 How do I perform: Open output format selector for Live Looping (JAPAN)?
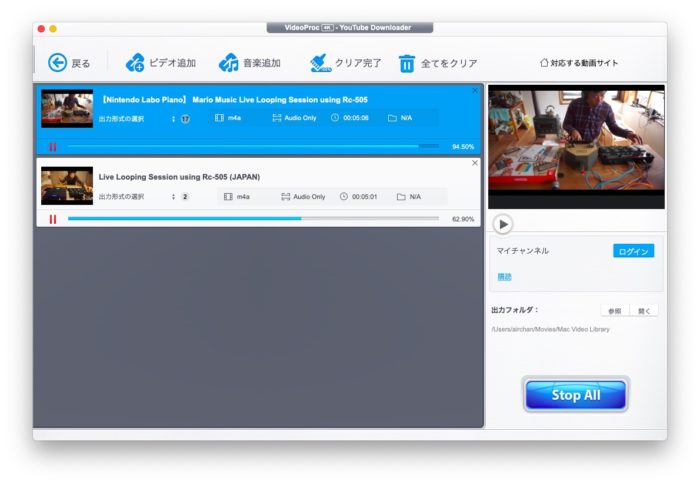pyautogui.click(x=173, y=196)
